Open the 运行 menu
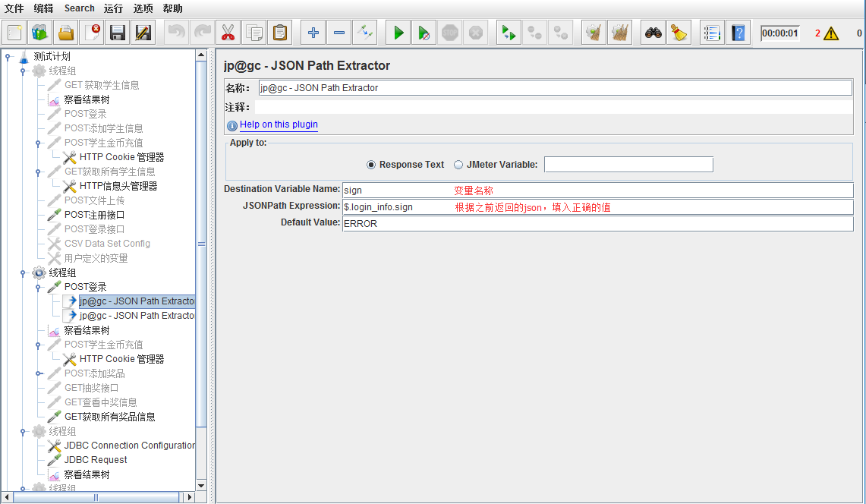This screenshot has width=866, height=504. (113, 8)
